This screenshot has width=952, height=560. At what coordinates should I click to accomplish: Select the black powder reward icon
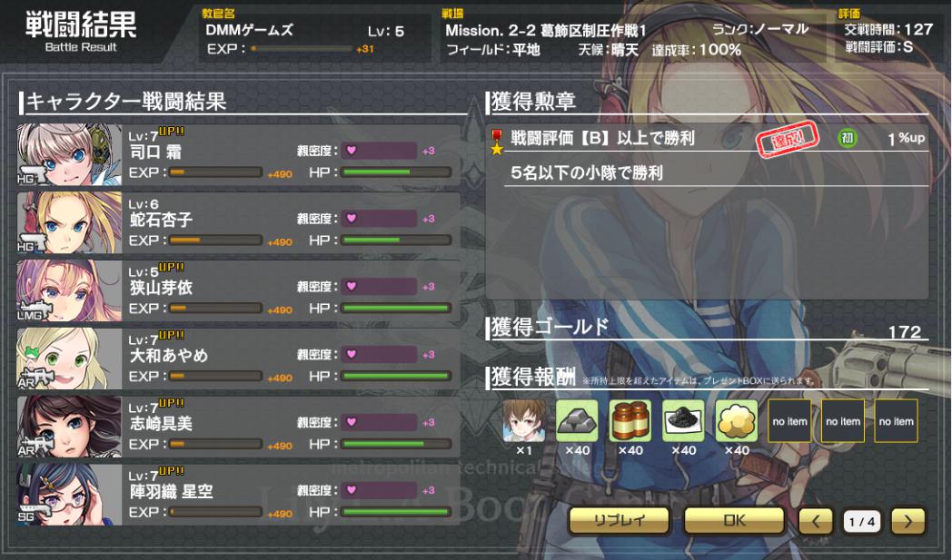click(x=683, y=420)
